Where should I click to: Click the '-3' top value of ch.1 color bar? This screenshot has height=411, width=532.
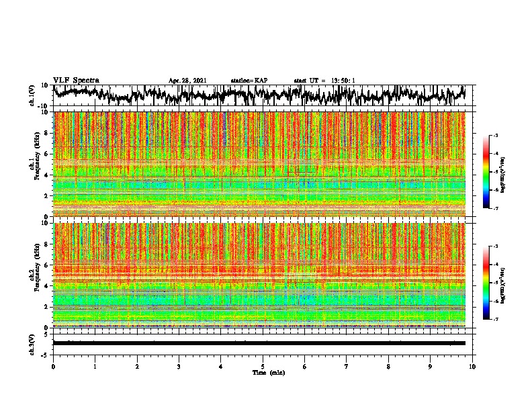point(496,136)
